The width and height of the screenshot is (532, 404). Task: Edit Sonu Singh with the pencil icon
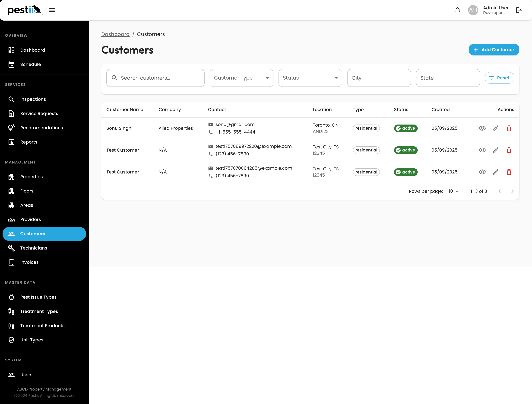(x=495, y=128)
